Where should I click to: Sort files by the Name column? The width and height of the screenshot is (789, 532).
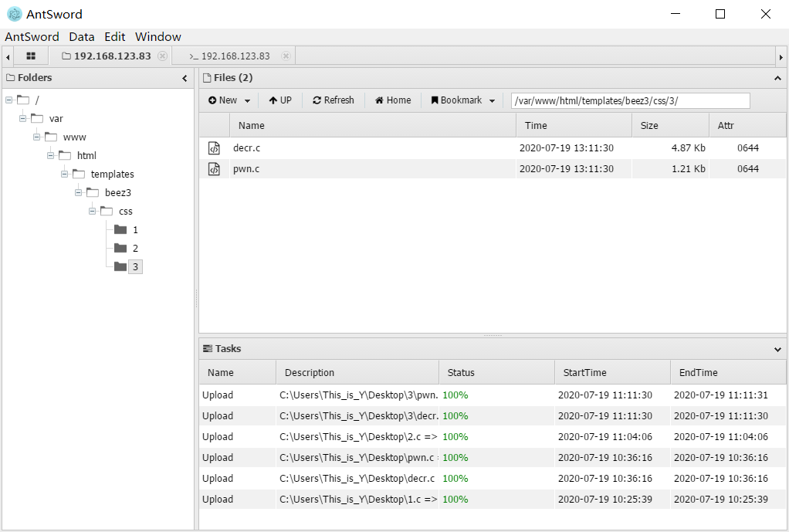pos(372,125)
